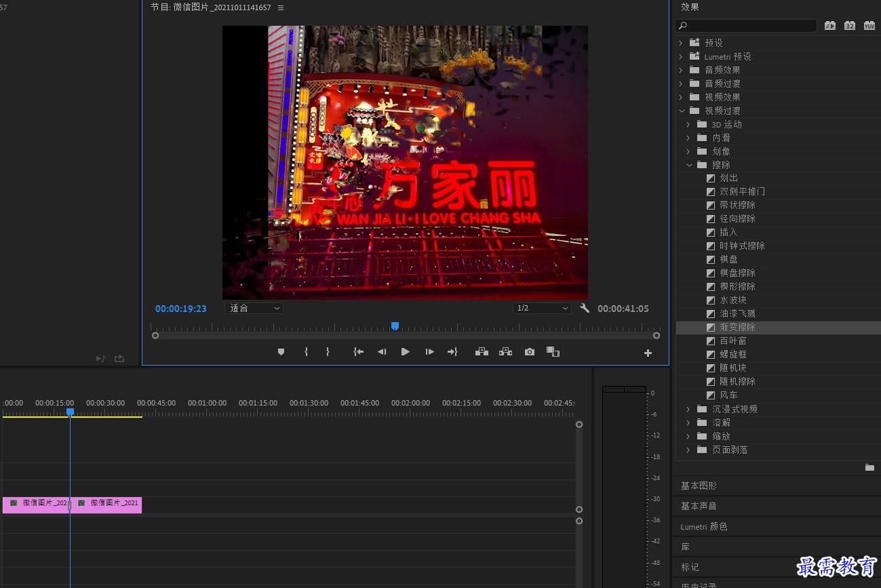Select the 油漆飞溅 transition

click(x=737, y=314)
